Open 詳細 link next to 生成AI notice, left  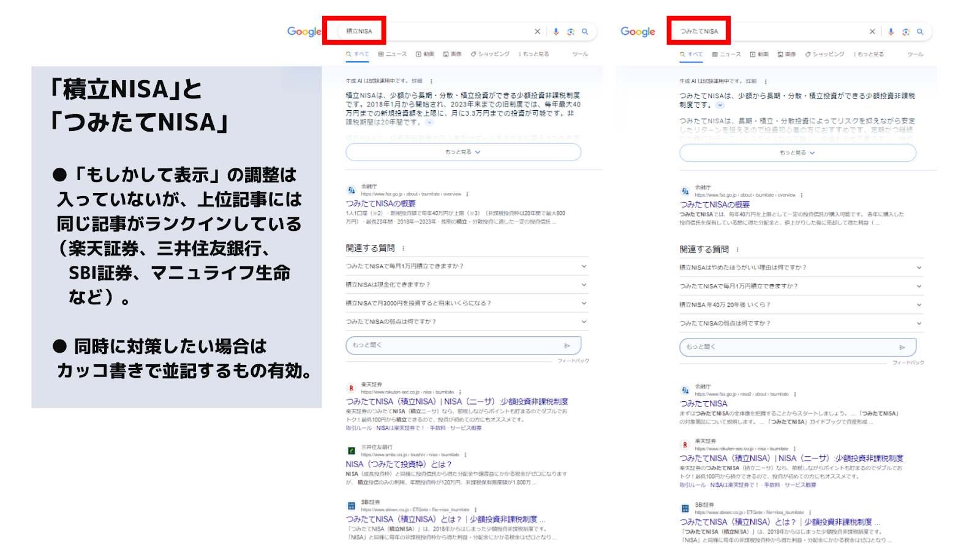[417, 81]
